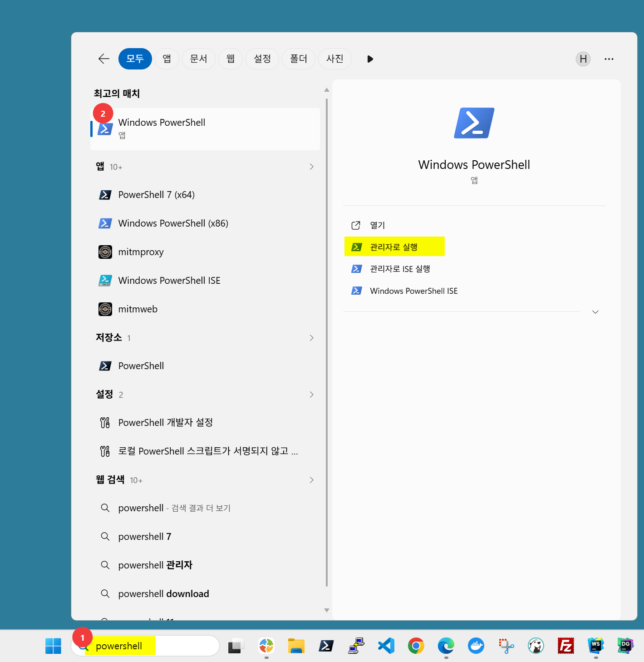
Task: Search web for powershell 검색 결과 더 보기
Action: [205, 508]
